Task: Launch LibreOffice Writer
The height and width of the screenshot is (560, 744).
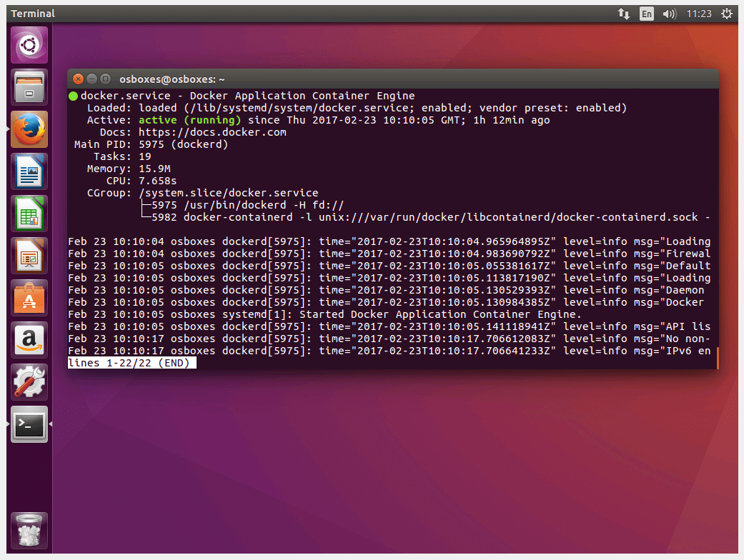Action: [29, 171]
